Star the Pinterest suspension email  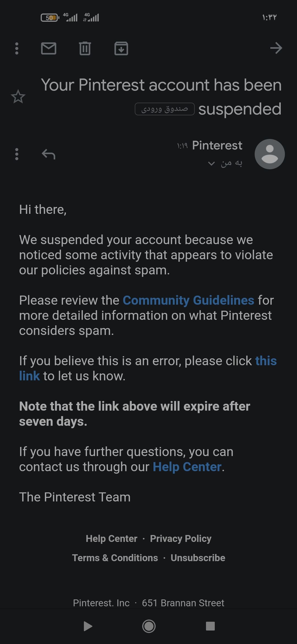[18, 97]
